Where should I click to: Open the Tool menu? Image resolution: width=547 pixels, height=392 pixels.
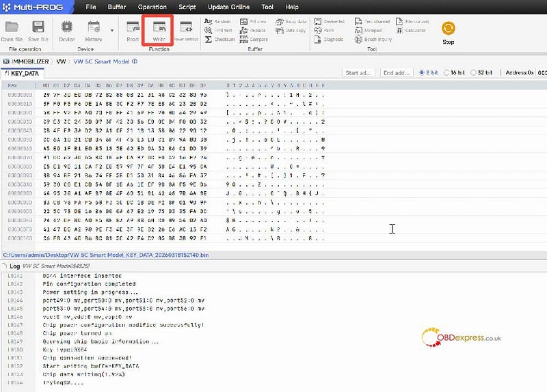[x=267, y=7]
